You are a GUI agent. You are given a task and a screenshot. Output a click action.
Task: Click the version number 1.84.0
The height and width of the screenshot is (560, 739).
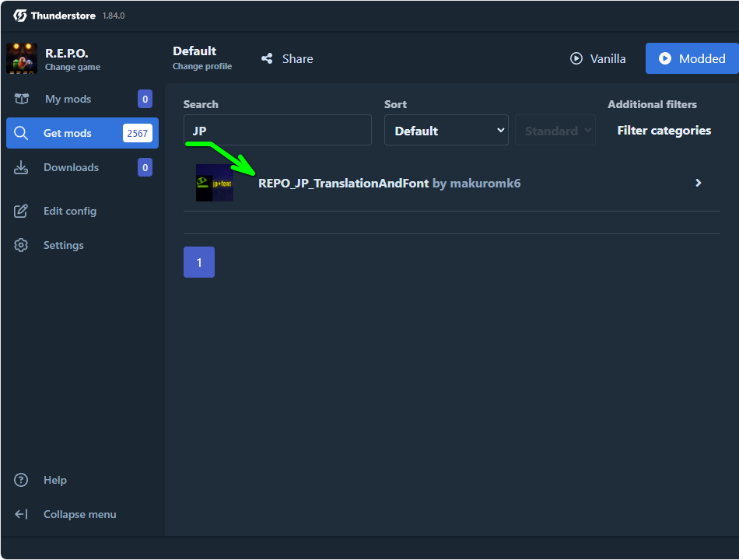coord(114,16)
